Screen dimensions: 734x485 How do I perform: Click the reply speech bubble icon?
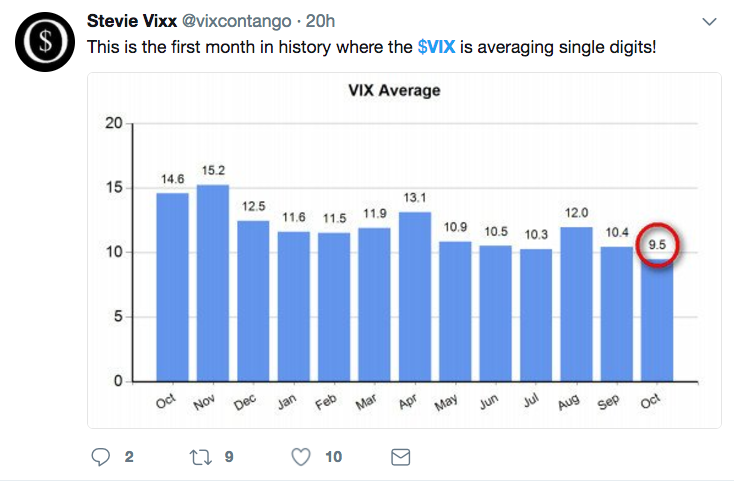click(100, 457)
